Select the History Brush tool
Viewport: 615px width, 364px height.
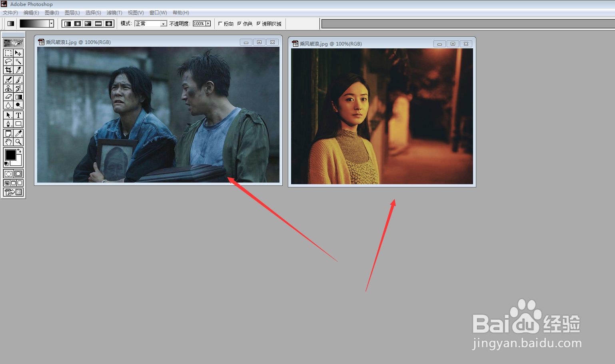pyautogui.click(x=18, y=88)
